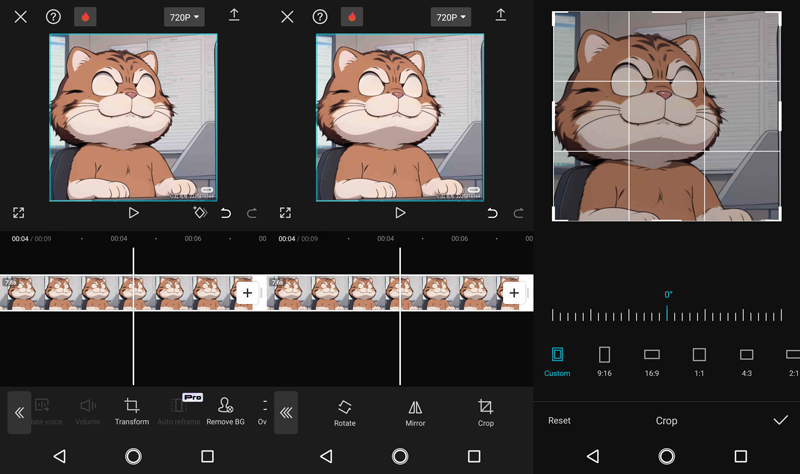
Task: Select the 1:1 crop ratio
Action: point(699,362)
